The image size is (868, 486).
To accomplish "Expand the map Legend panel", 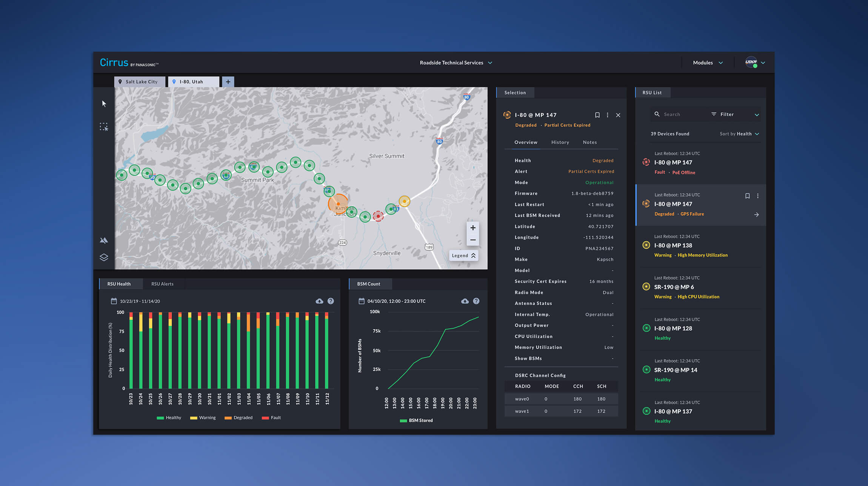I will [x=463, y=256].
